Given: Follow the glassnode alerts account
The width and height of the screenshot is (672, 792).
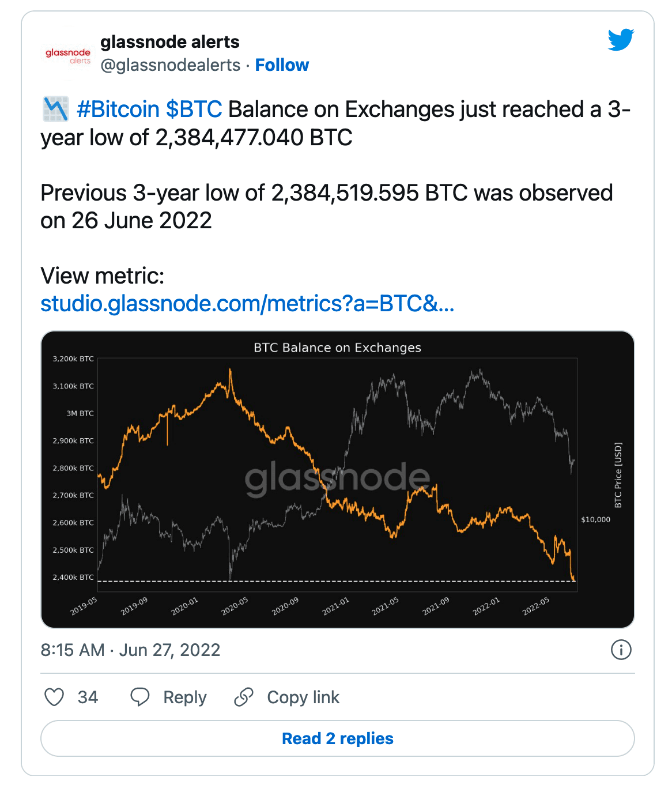Looking at the screenshot, I should click(x=282, y=65).
